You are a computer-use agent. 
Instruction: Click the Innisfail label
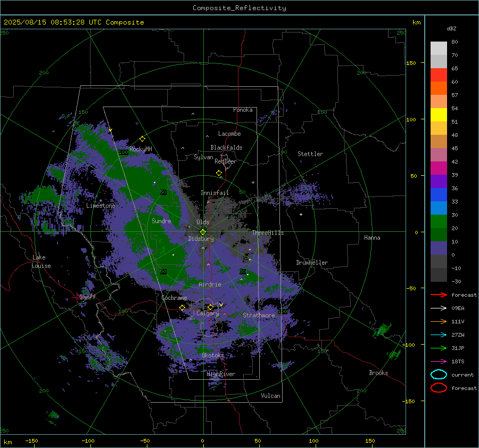click(214, 193)
